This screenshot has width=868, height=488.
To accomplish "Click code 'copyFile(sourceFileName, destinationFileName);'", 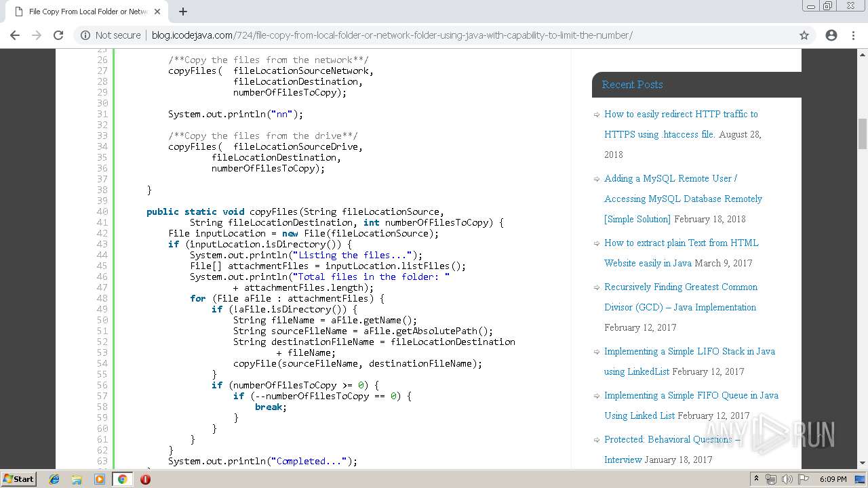I will [x=358, y=363].
